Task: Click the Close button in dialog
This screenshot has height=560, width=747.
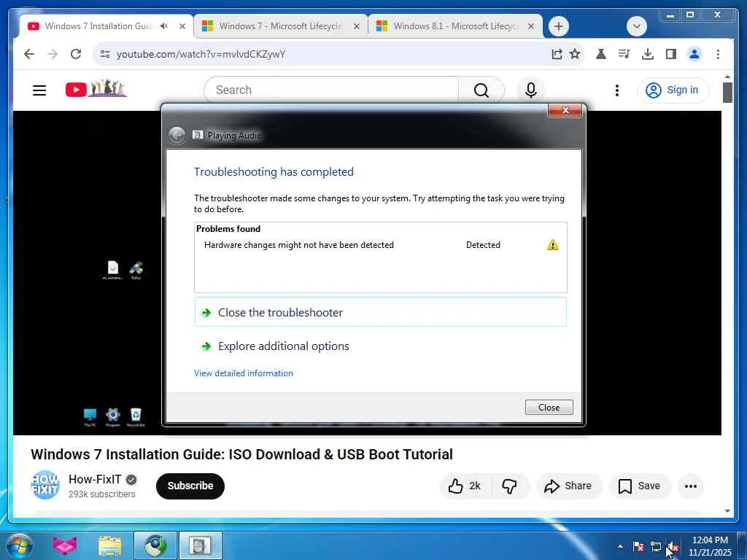Action: (549, 407)
